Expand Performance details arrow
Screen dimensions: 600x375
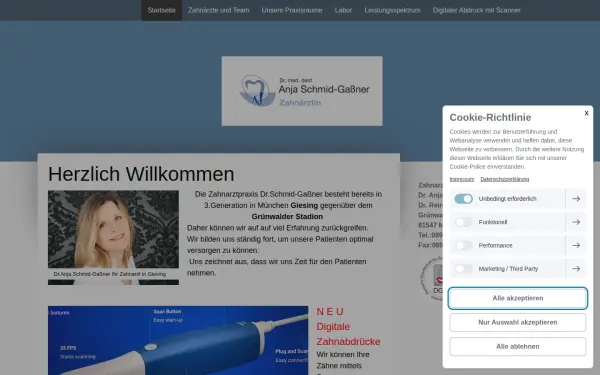(x=576, y=245)
